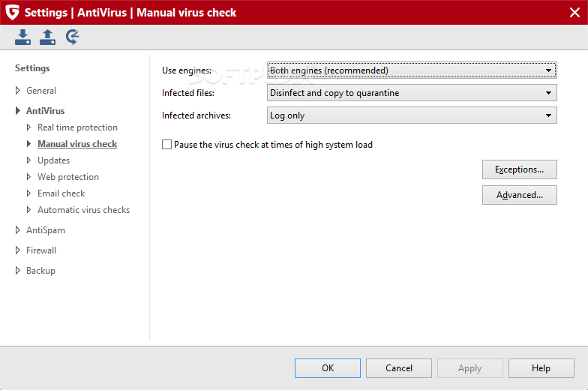The width and height of the screenshot is (588, 390).
Task: Select Manual virus check entry
Action: [77, 144]
